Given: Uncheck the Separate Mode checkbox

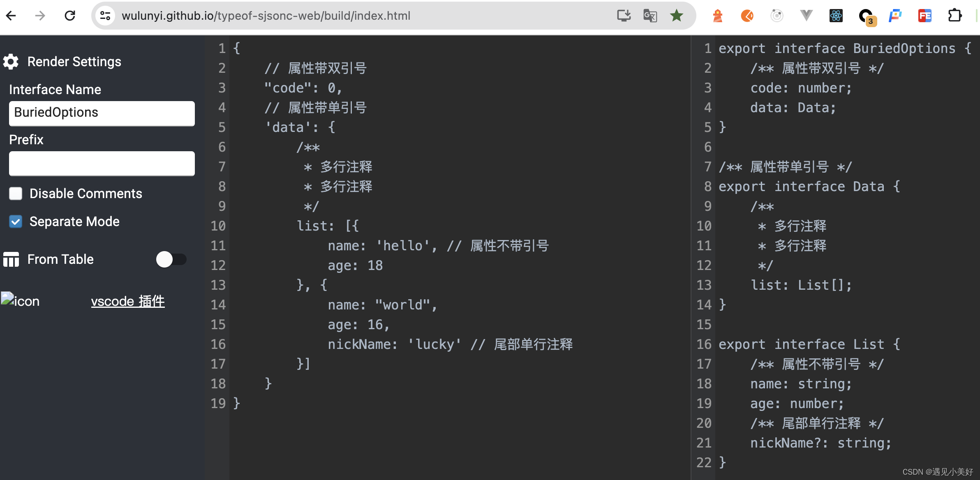Looking at the screenshot, I should click(x=16, y=222).
